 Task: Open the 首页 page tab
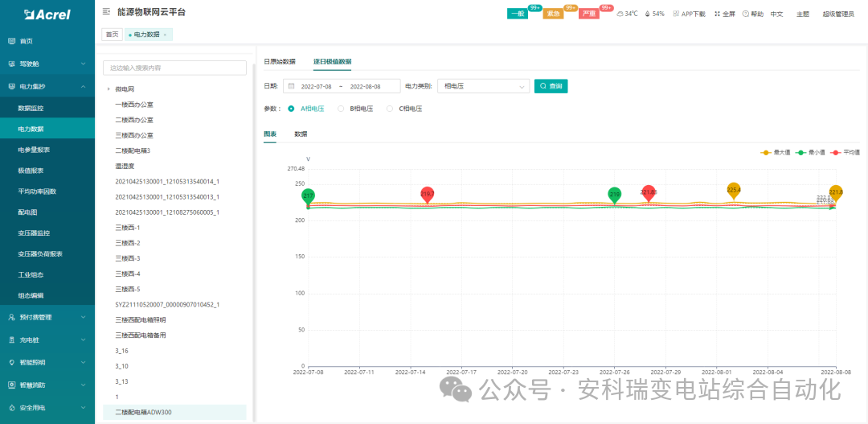point(113,35)
